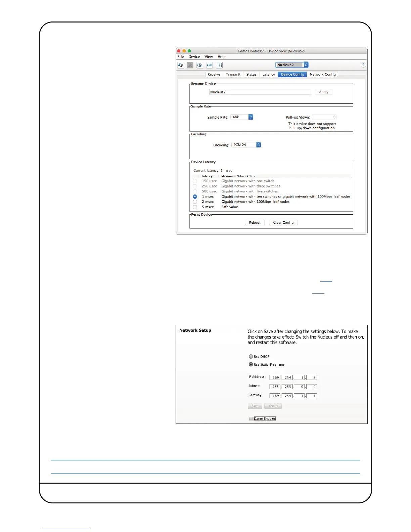Open help via the question mark icon

363,65
